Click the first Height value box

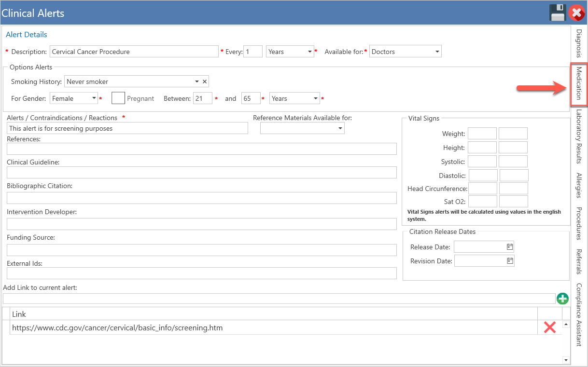coord(482,148)
